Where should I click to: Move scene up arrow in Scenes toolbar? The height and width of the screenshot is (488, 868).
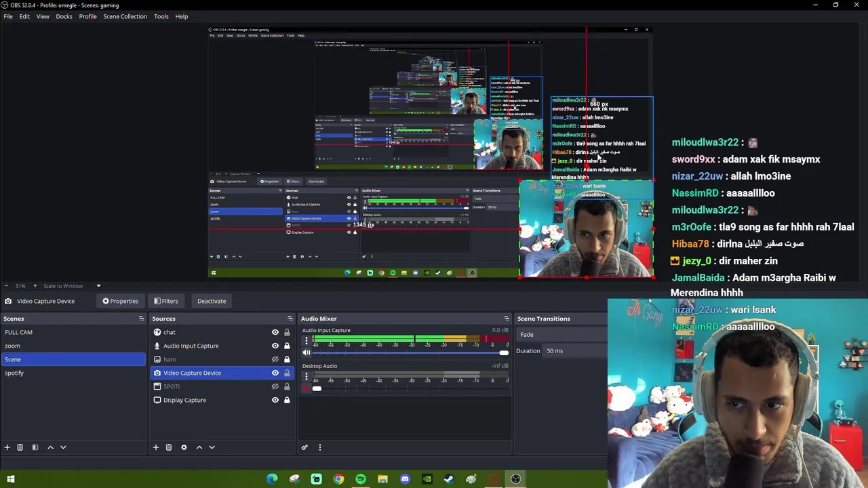click(x=50, y=447)
